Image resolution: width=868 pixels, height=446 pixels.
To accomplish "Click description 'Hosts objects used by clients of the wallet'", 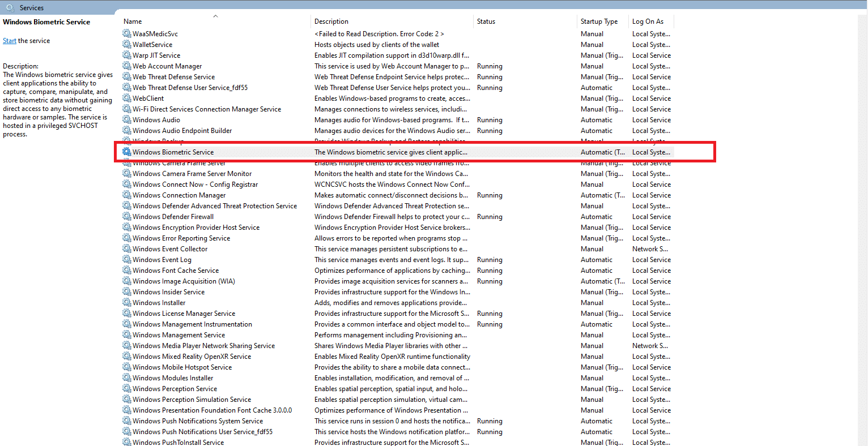I will pos(377,45).
